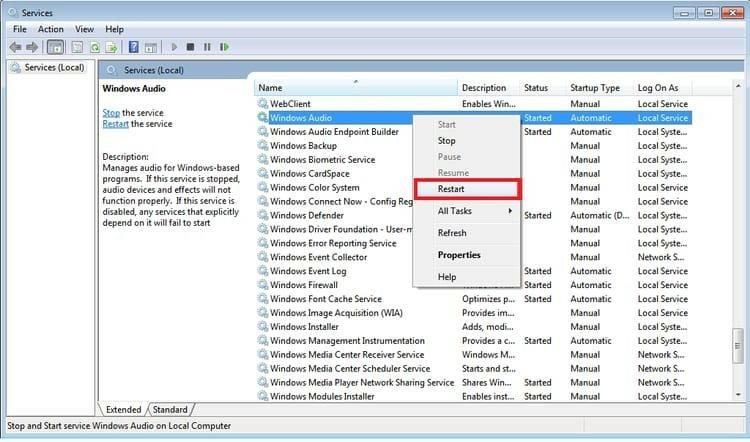Click the gear icon beside Windows Modules Installer
The height and width of the screenshot is (442, 750).
263,396
